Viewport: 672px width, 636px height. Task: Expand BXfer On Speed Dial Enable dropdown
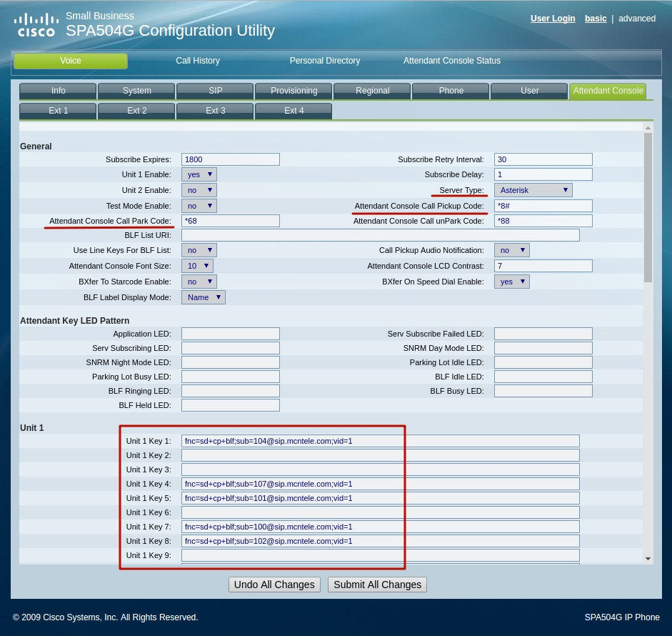[512, 282]
